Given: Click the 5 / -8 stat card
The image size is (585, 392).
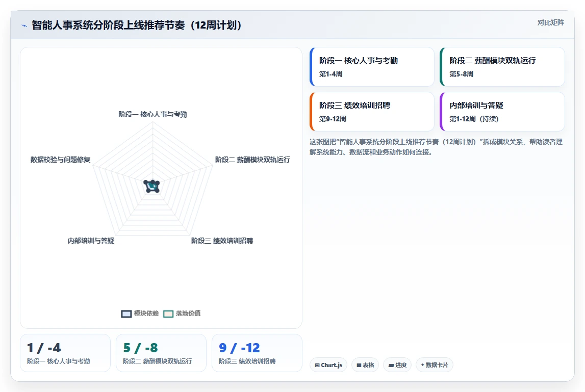Looking at the screenshot, I should 161,353.
